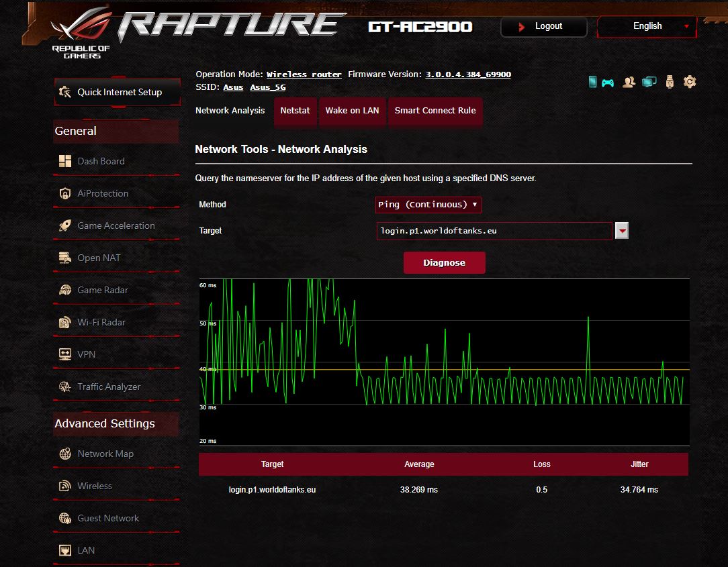The height and width of the screenshot is (567, 728).
Task: Switch to the Wake on LAN tab
Action: pyautogui.click(x=352, y=111)
